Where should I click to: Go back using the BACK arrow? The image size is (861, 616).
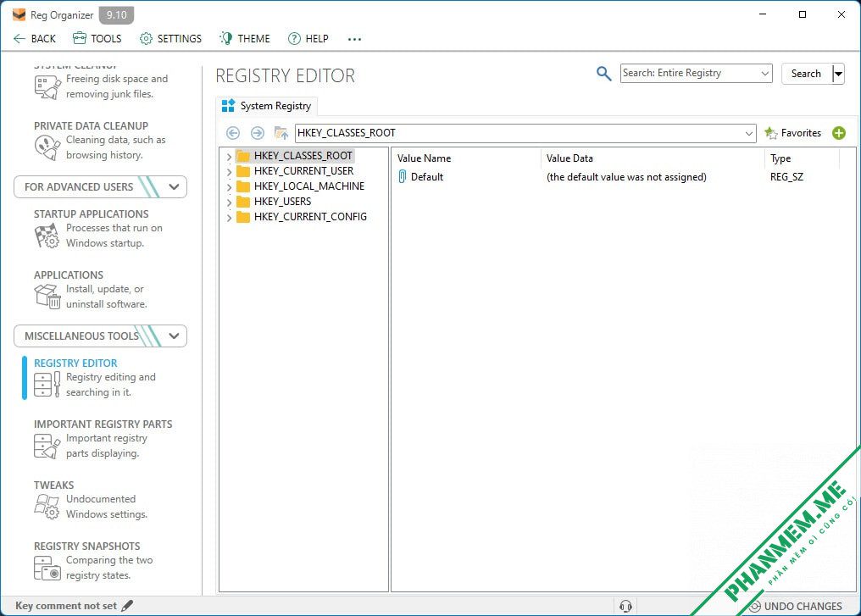34,38
